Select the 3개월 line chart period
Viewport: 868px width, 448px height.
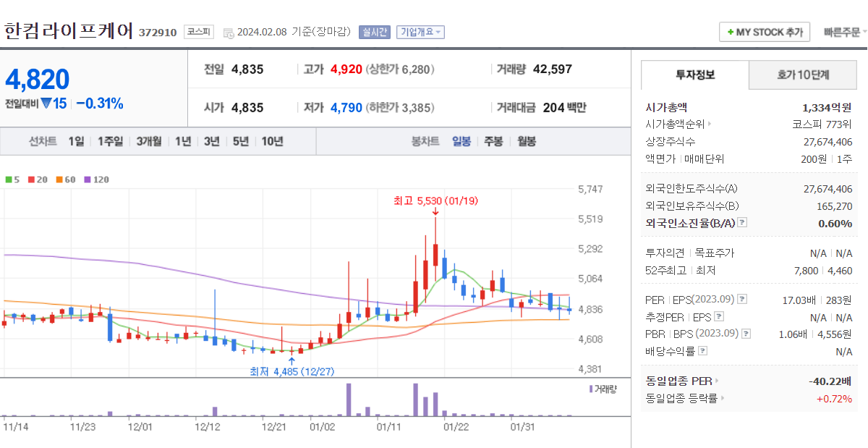(149, 141)
